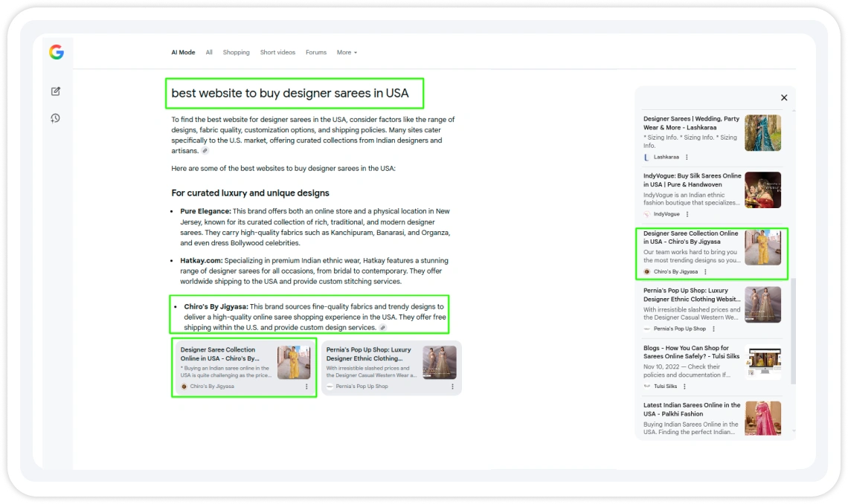Click the side panel vertical scrollbar
848x504 pixels.
click(794, 331)
